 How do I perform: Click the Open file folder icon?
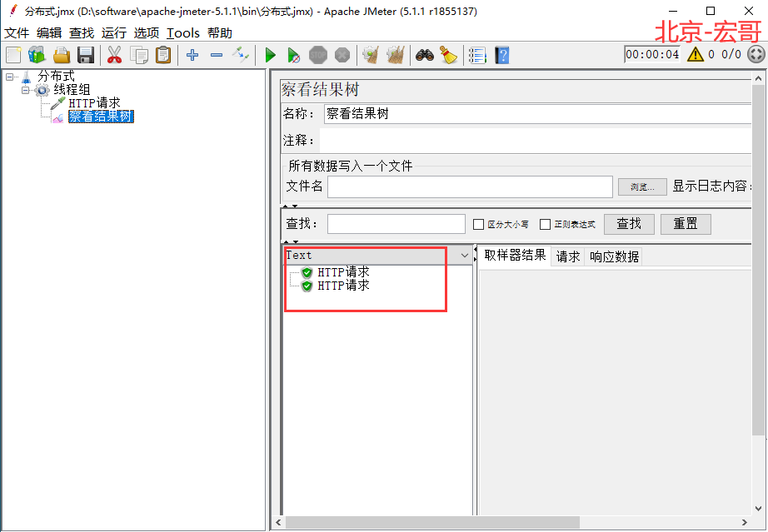point(62,55)
